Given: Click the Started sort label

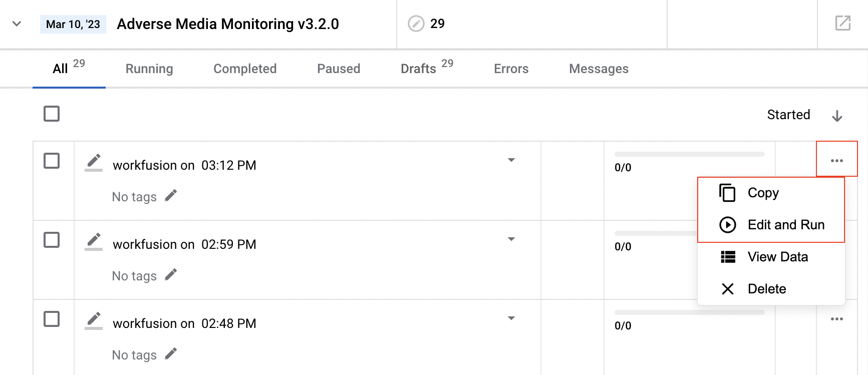Looking at the screenshot, I should coord(788,115).
